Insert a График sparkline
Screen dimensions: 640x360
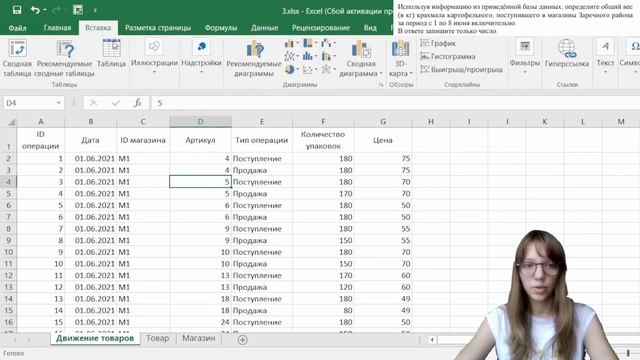coord(438,43)
